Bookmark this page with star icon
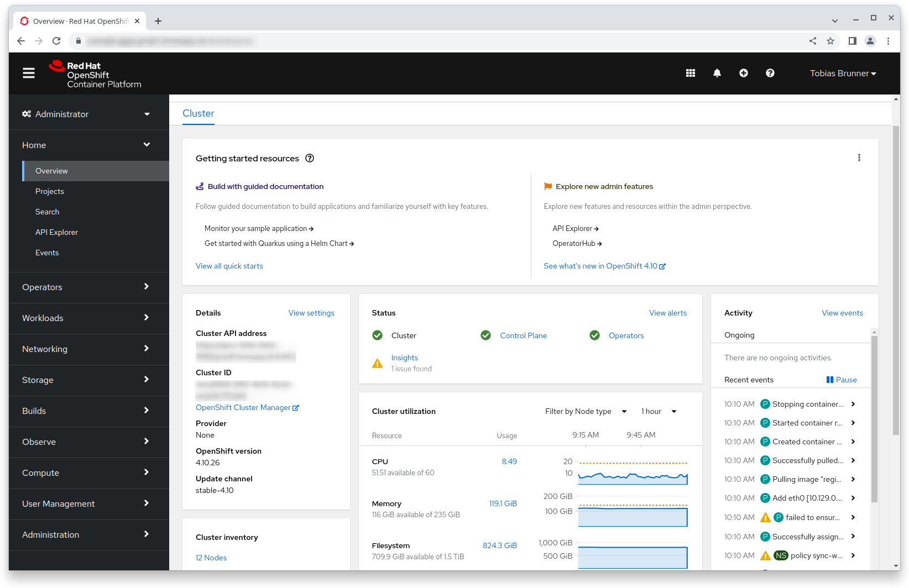Image resolution: width=909 pixels, height=588 pixels. click(830, 41)
